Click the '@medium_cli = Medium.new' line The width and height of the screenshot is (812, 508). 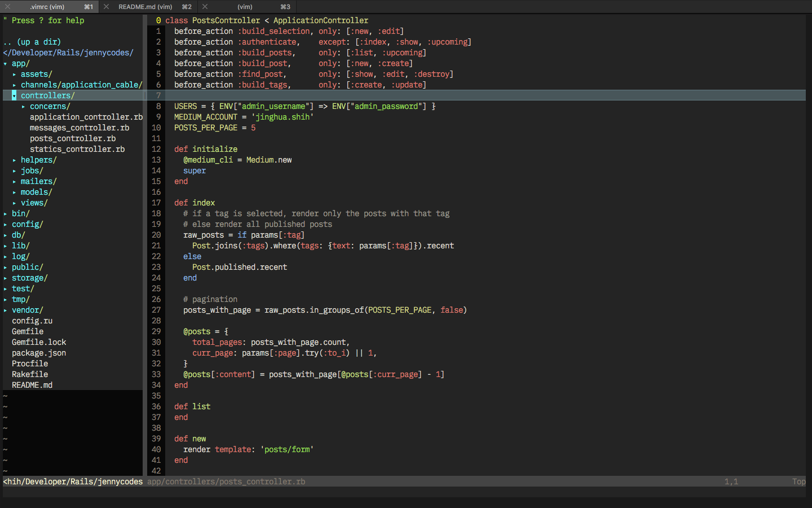pos(237,160)
